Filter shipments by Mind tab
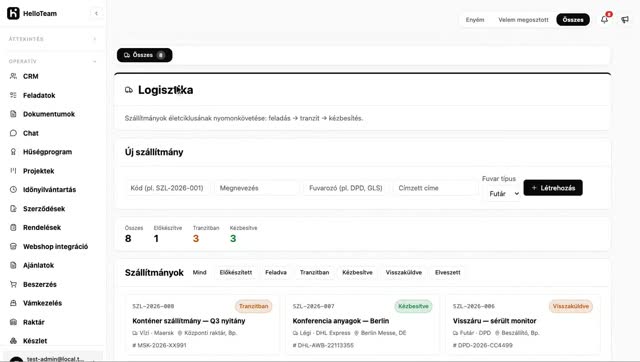 [200, 272]
